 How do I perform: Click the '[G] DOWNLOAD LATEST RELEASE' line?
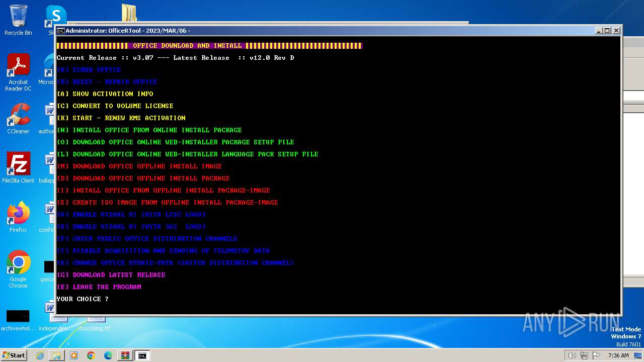coord(111,275)
